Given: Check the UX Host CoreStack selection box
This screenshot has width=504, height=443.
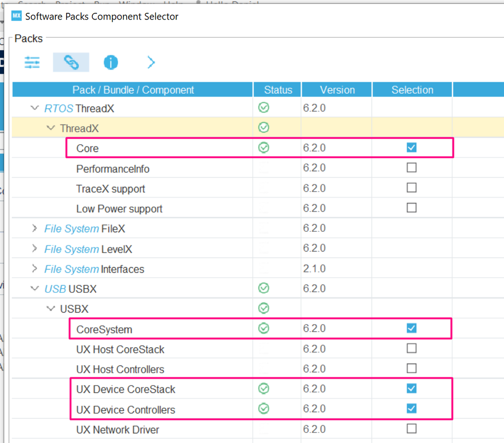Looking at the screenshot, I should tap(411, 348).
